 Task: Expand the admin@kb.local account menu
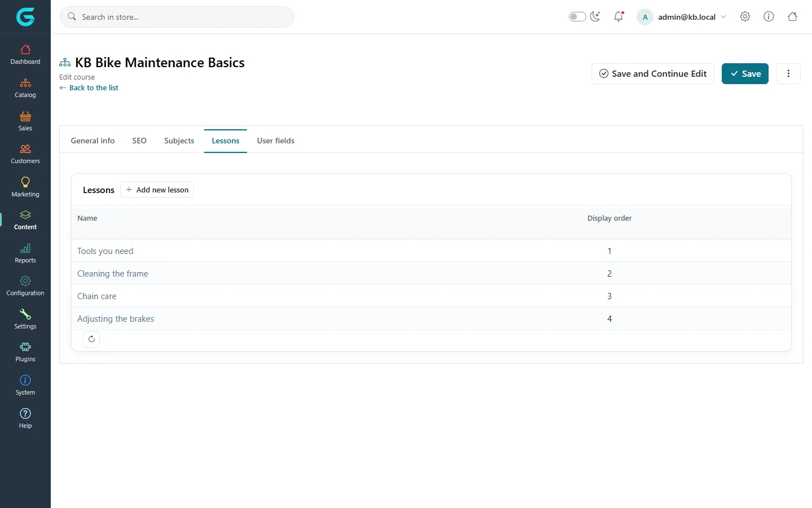pyautogui.click(x=682, y=17)
